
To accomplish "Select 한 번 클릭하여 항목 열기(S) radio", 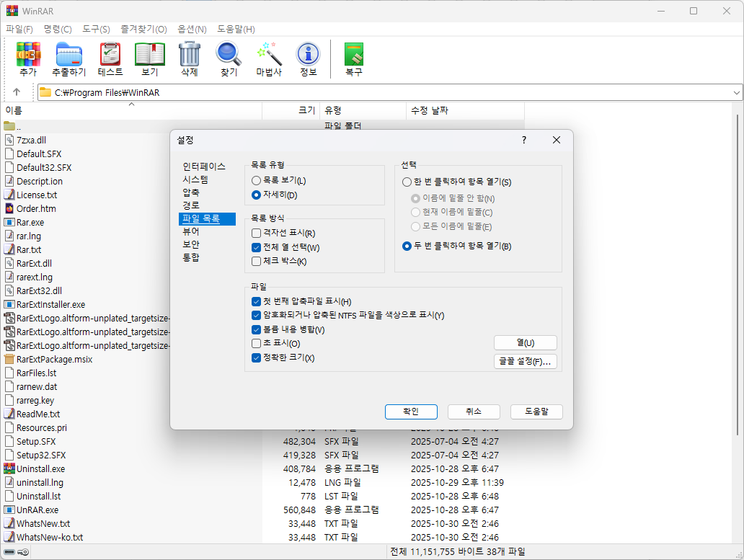I will [x=407, y=182].
